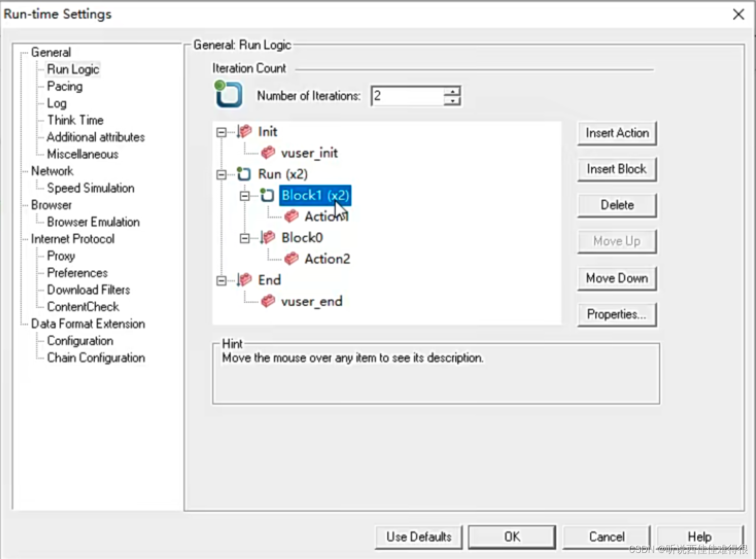Collapse the Run (x2) node
This screenshot has height=559, width=756.
221,174
